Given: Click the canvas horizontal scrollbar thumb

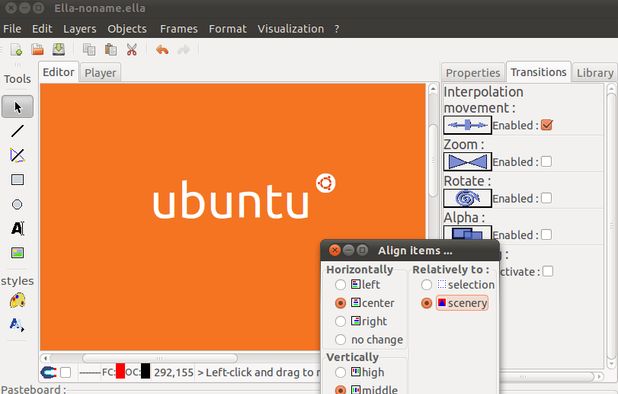Looking at the screenshot, I should pyautogui.click(x=160, y=358).
